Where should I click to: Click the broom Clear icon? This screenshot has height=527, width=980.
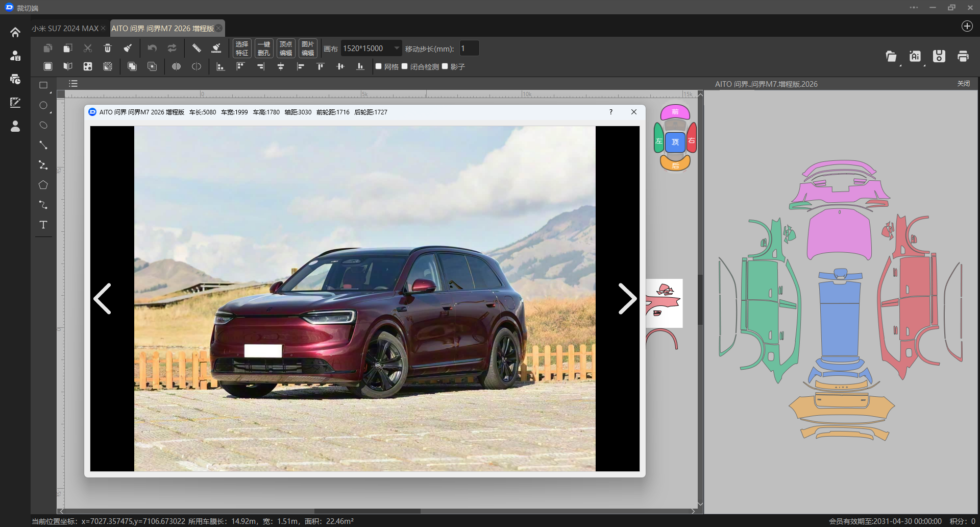pos(216,48)
